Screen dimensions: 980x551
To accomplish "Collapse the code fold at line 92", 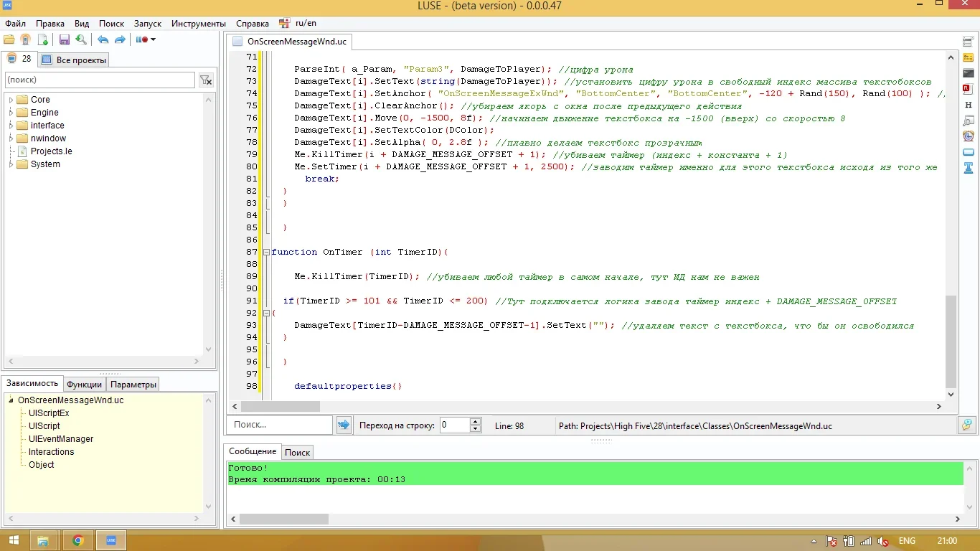I will coord(266,313).
